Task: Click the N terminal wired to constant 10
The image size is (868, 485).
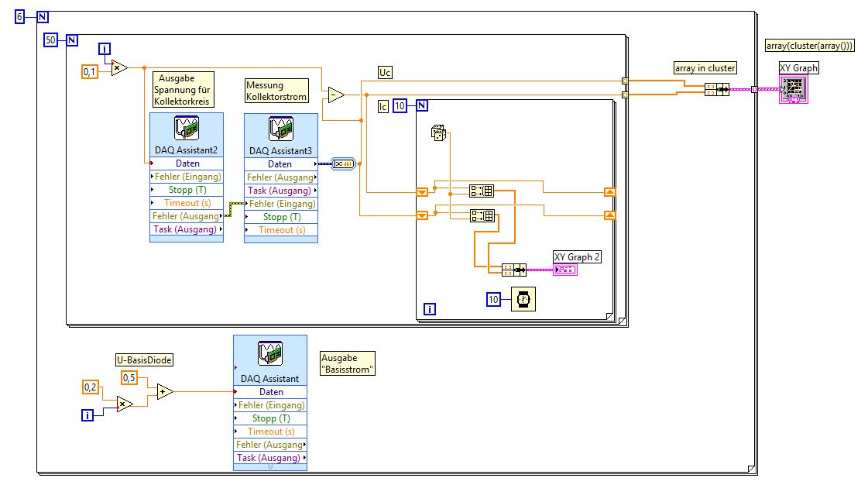Action: [422, 105]
